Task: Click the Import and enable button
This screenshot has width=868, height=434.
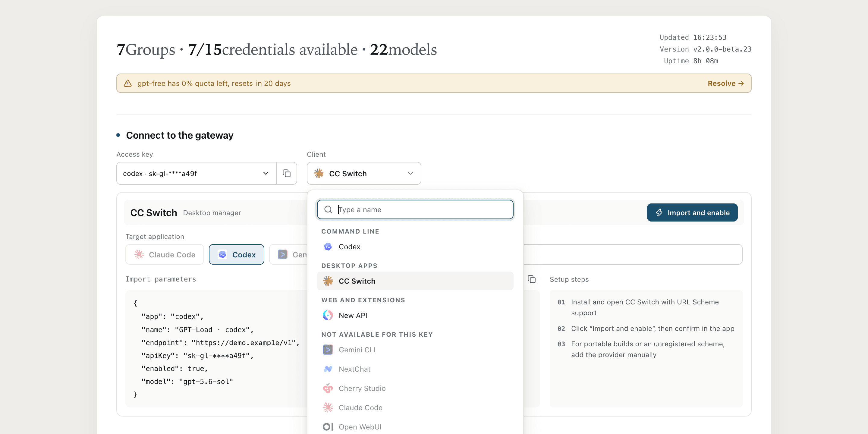Action: pos(692,212)
